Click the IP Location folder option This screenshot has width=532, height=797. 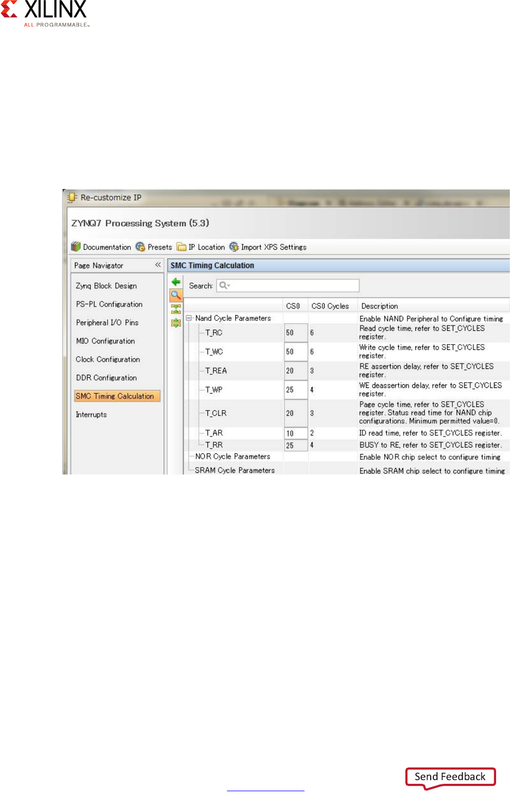(201, 247)
